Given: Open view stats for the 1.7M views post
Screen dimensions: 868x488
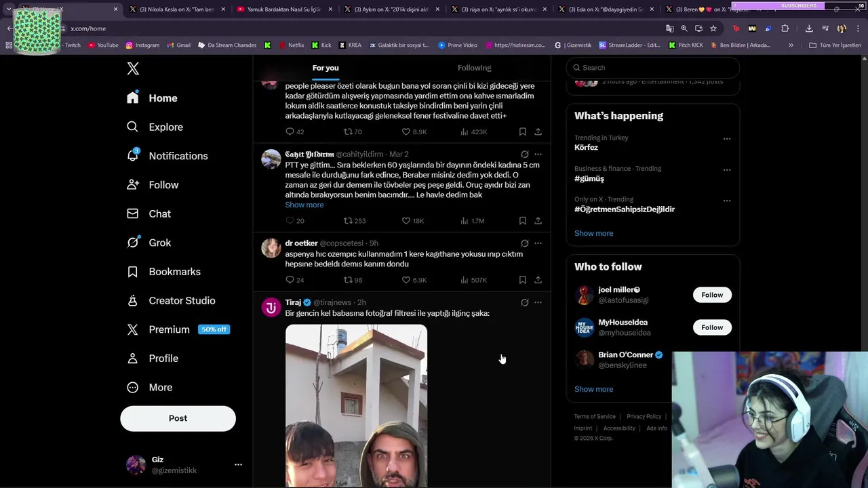Looking at the screenshot, I should coord(473,221).
